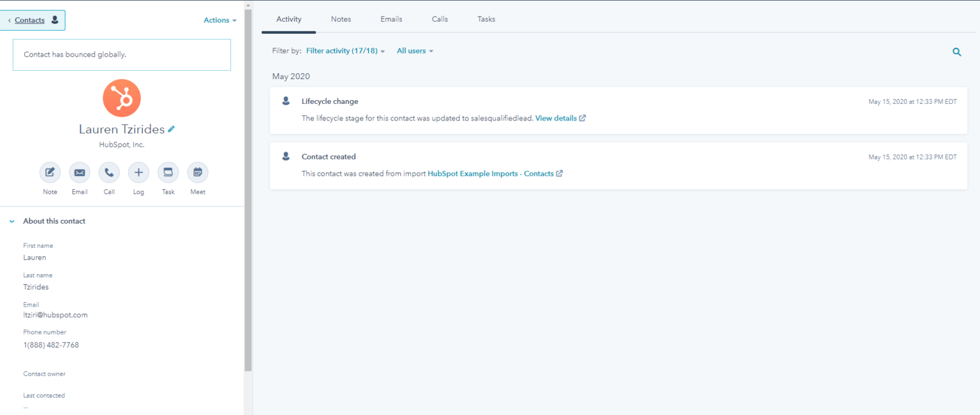Click the Call icon to start a call
The height and width of the screenshot is (415, 980).
click(x=108, y=172)
